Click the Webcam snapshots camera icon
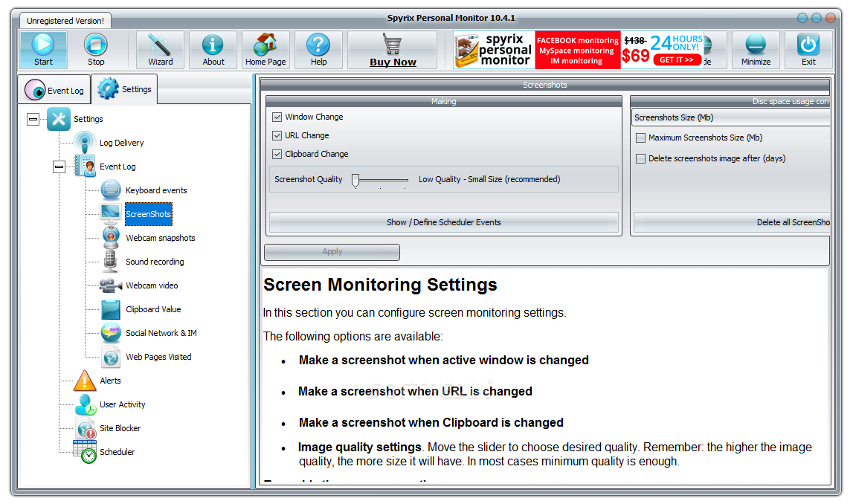 pyautogui.click(x=111, y=238)
